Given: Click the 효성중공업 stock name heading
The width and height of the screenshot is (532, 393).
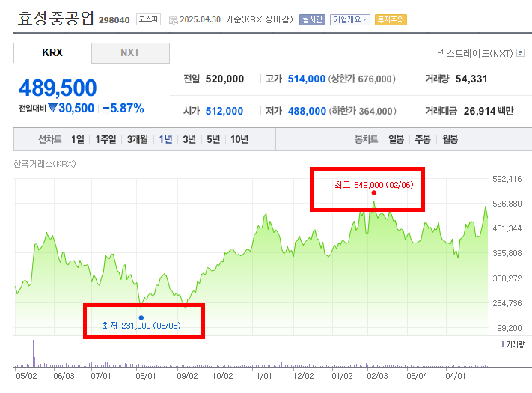Looking at the screenshot, I should point(56,18).
